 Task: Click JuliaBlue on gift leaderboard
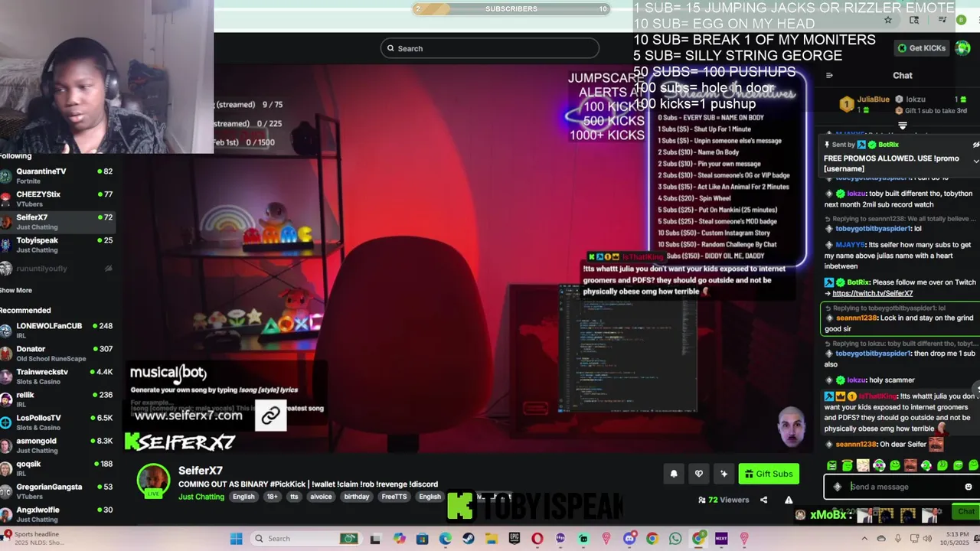coord(873,99)
